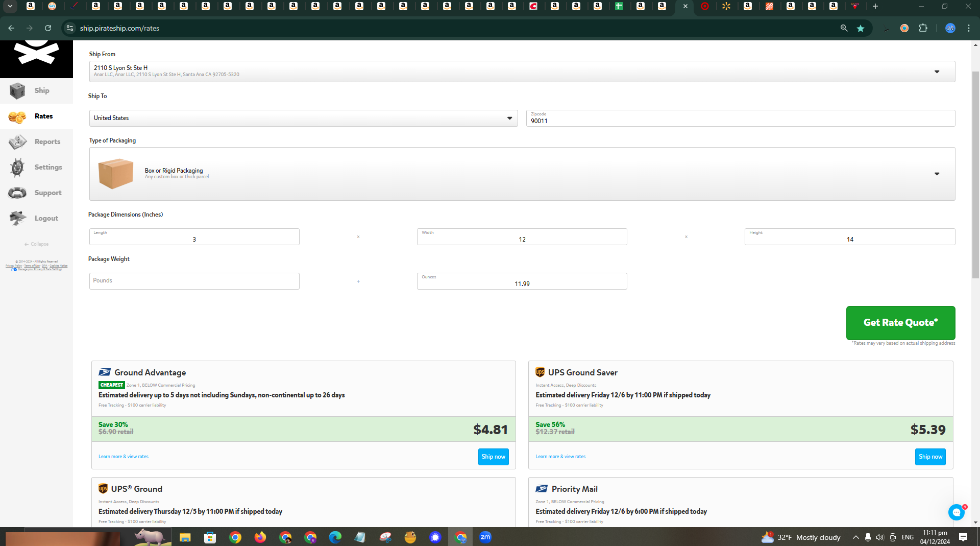Open the chat bubble widget

956,512
